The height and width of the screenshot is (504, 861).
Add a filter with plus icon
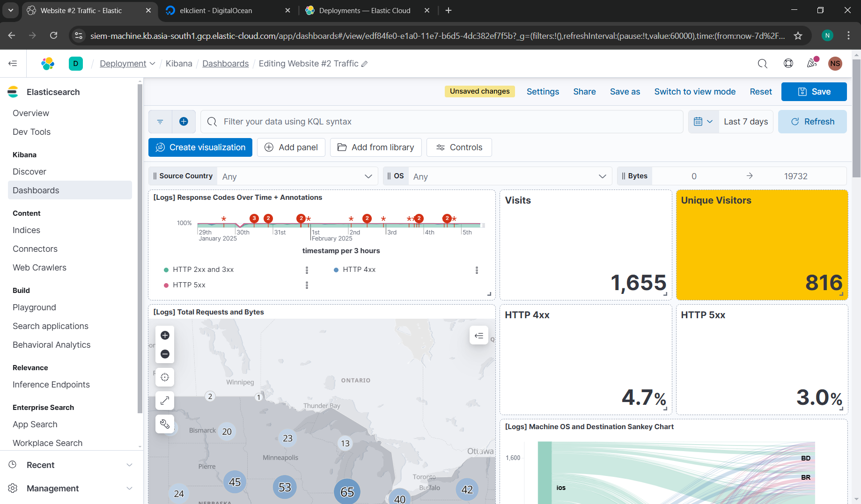click(x=184, y=122)
